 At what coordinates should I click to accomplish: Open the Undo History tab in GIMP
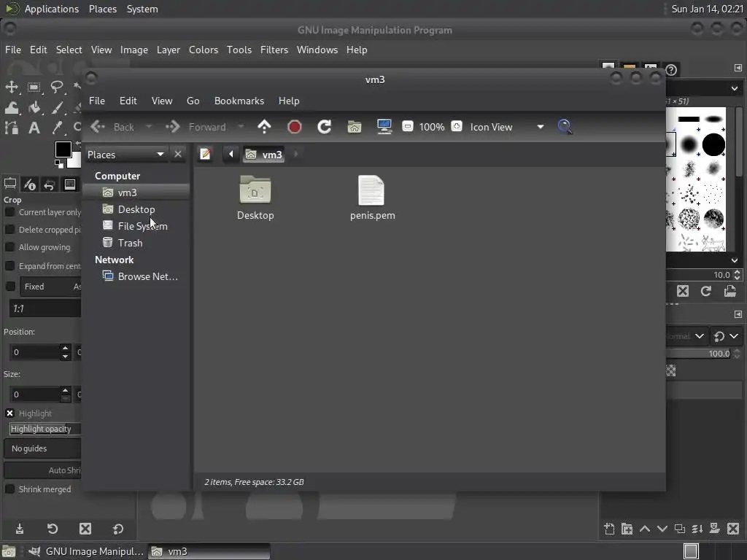(x=50, y=184)
